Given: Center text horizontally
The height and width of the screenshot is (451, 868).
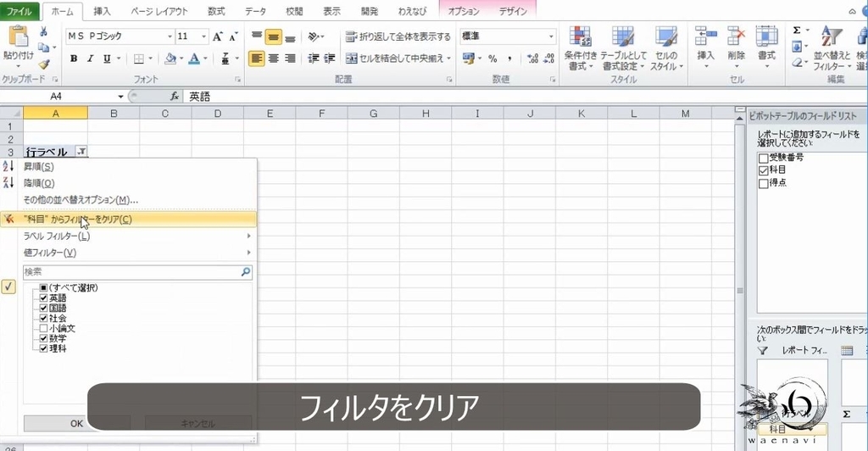Looking at the screenshot, I should [x=274, y=58].
